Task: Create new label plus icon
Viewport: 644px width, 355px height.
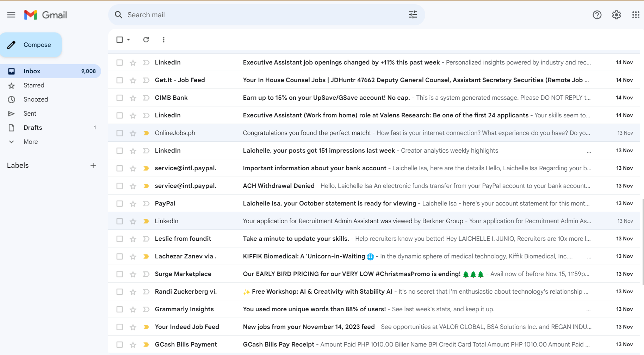Action: (x=93, y=165)
